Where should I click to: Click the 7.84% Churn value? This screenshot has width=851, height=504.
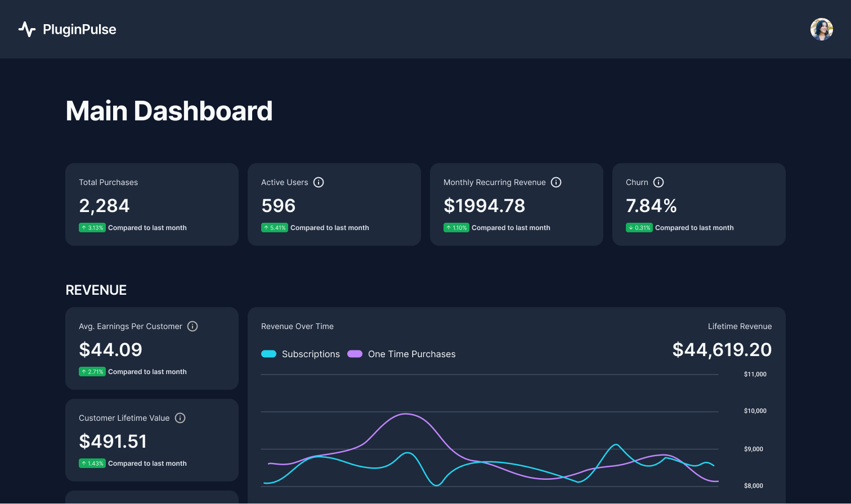[x=651, y=206]
